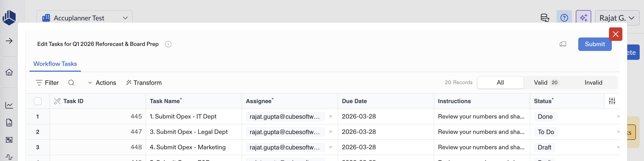Screen dimensions: 644x161
Task: Click the feedback icon left of Submit
Action: [x=563, y=44]
